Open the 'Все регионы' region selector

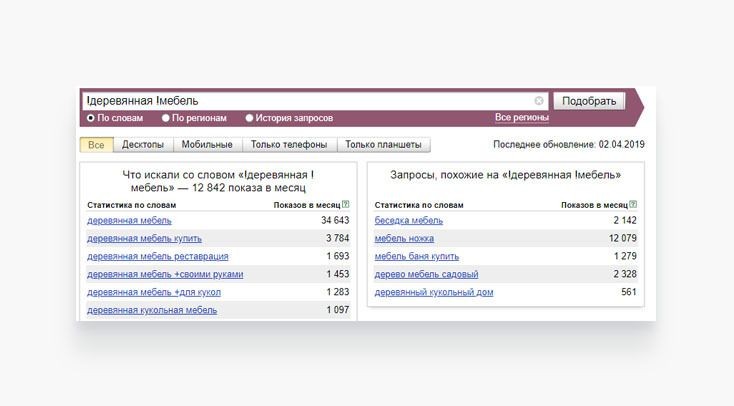pyautogui.click(x=521, y=118)
